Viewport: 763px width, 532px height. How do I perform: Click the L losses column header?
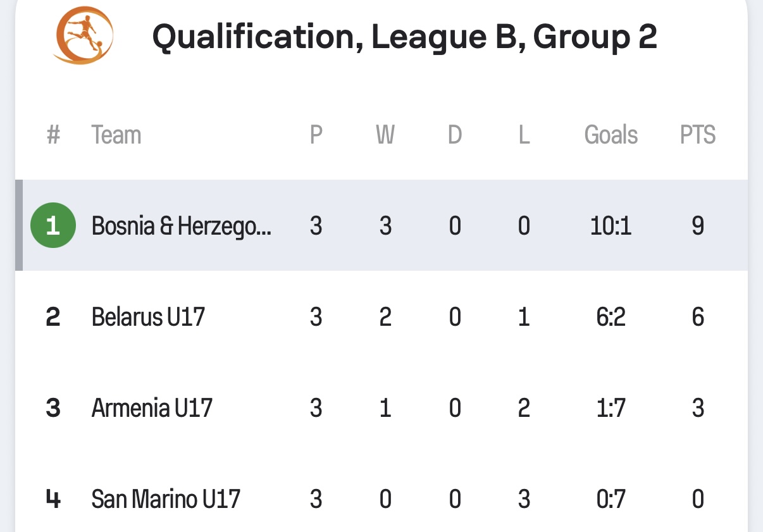tap(524, 135)
